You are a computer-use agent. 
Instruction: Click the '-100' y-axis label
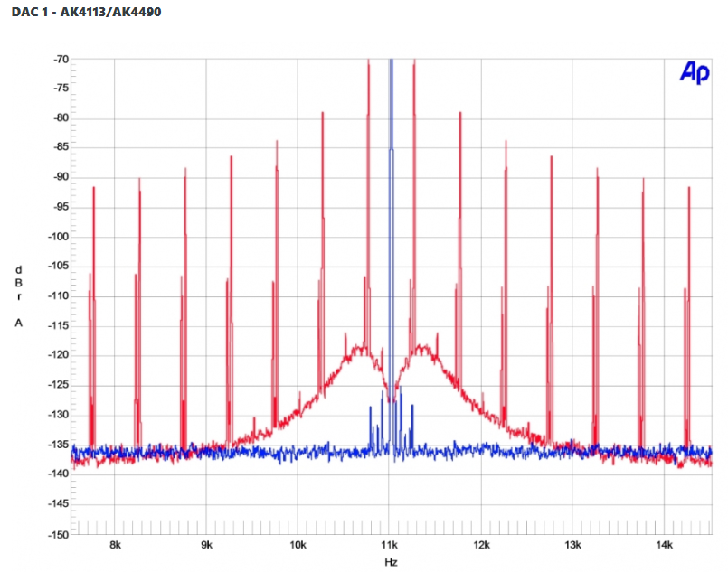pyautogui.click(x=59, y=237)
